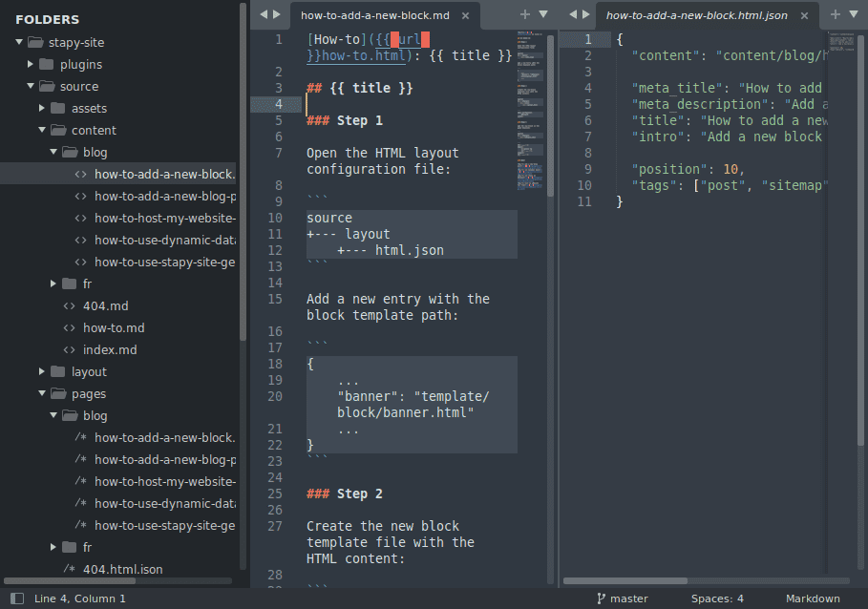Open how-to-add-a-new-block file under pages blog

coord(165,437)
